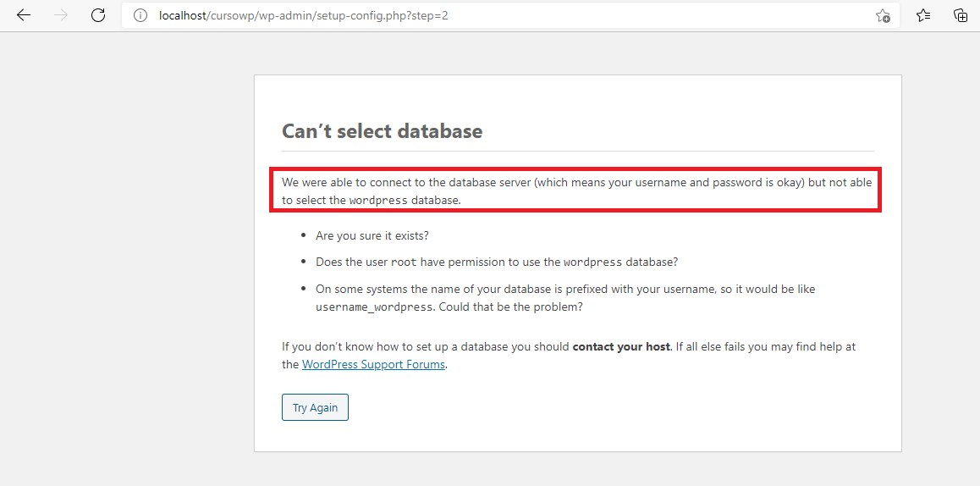The height and width of the screenshot is (486, 980).
Task: Click the 'Are you sure it exists?' bullet
Action: 372,236
